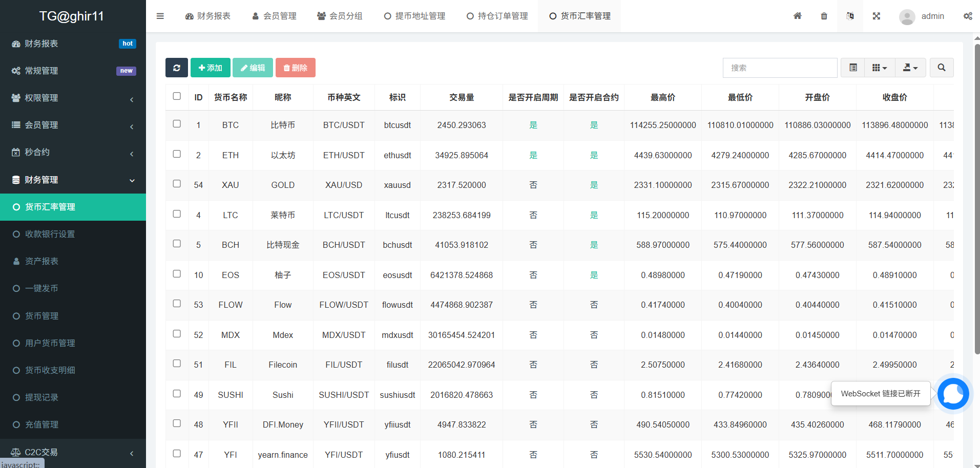Open the columns visibility dropdown
This screenshot has width=980, height=468.
pos(879,68)
